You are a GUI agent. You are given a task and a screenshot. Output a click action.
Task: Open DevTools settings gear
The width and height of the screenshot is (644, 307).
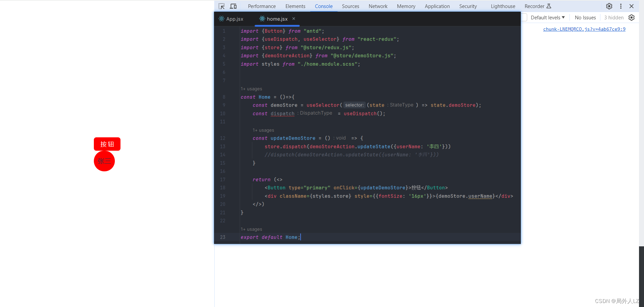(609, 6)
